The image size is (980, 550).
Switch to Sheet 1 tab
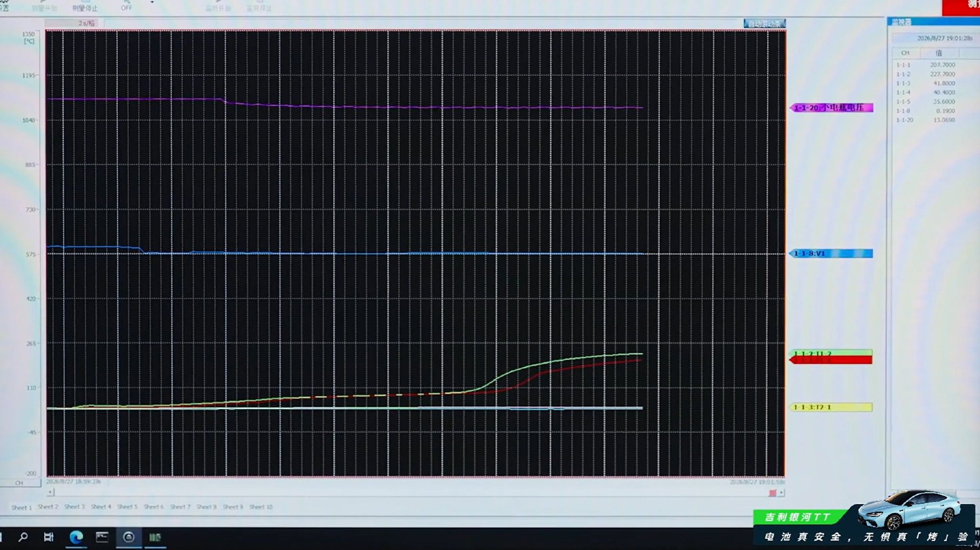(22, 507)
